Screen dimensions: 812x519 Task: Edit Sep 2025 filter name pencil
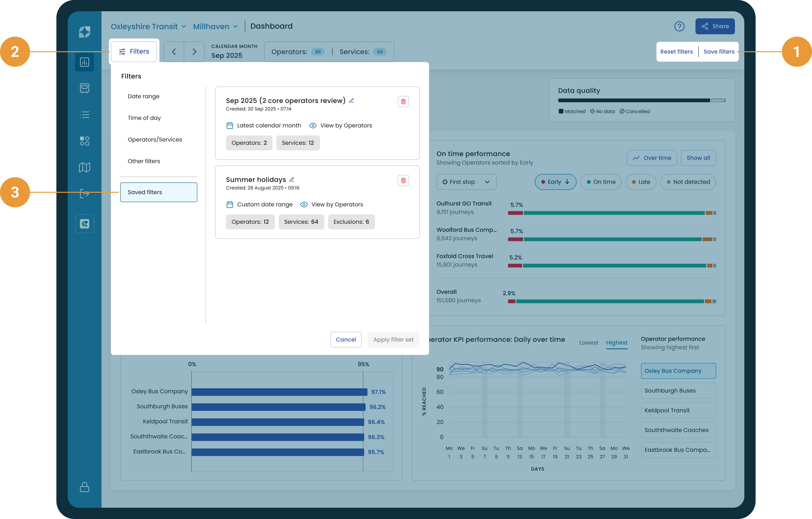point(351,101)
